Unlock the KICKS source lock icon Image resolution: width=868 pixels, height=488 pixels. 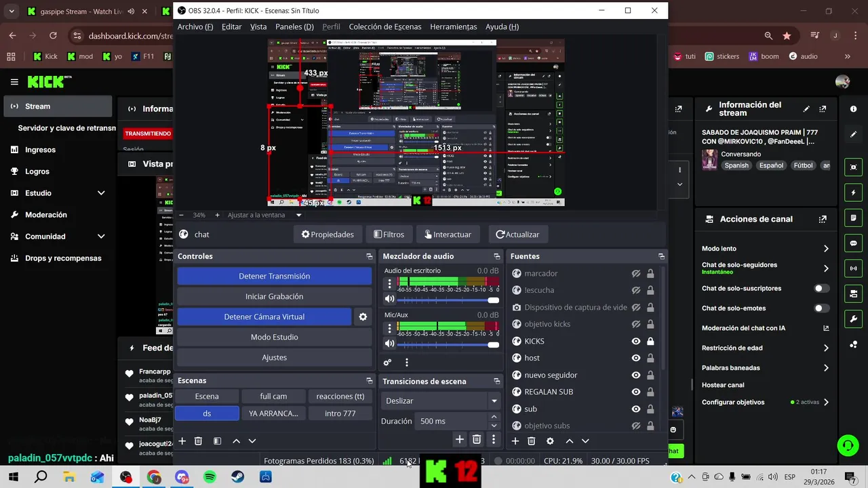(x=650, y=341)
